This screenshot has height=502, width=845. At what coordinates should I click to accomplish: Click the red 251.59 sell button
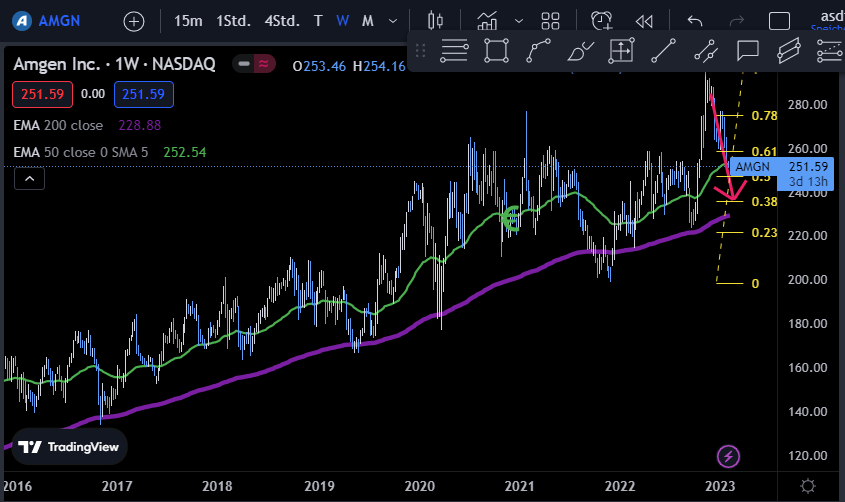[43, 94]
